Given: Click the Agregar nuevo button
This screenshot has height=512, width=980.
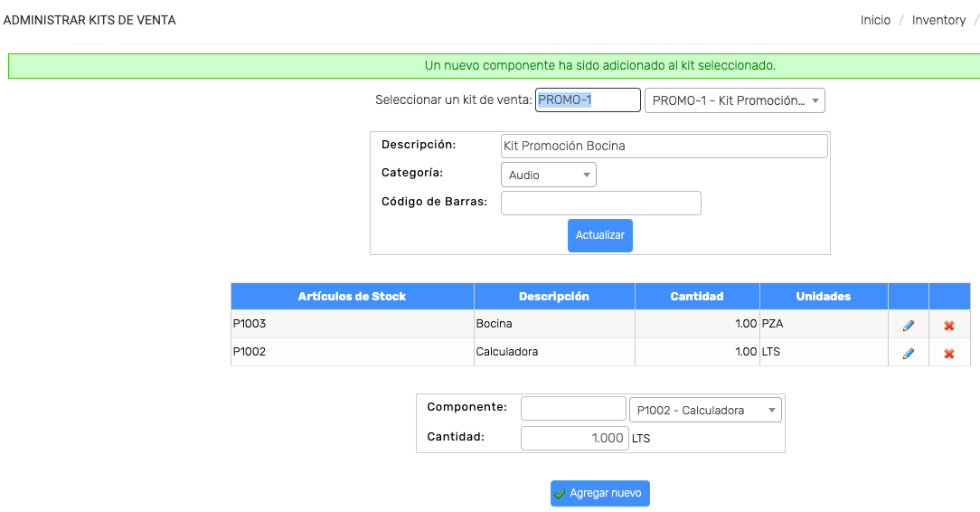Looking at the screenshot, I should click(600, 493).
